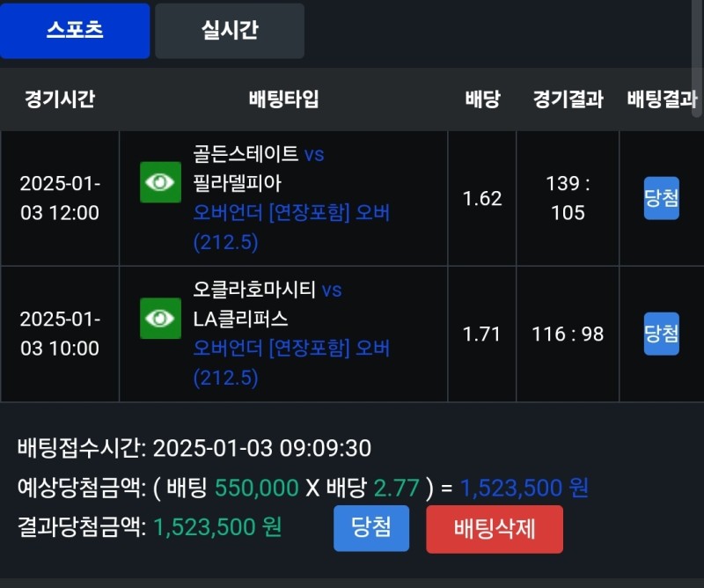Viewport: 704px width, 588px height.
Task: Click the blue 당첨 button at bottom
Action: tap(371, 528)
